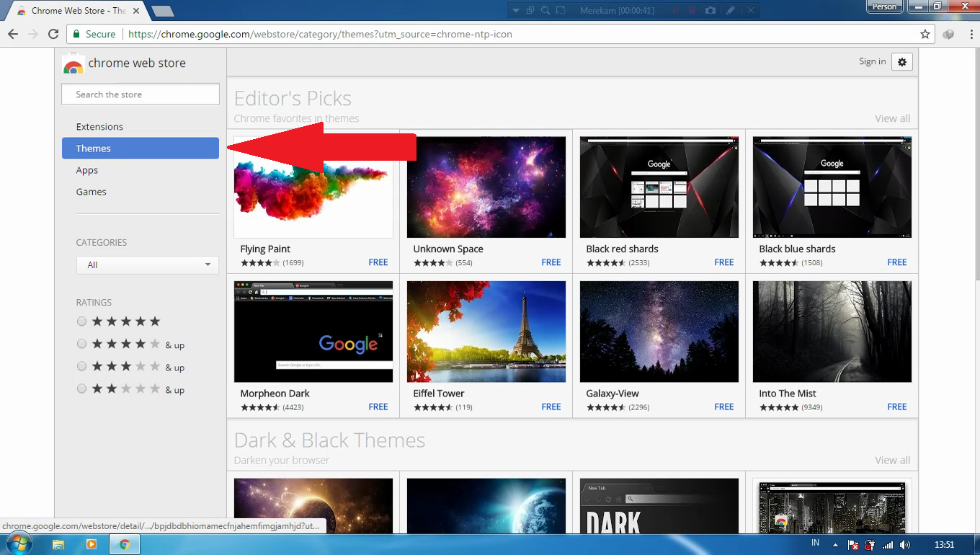
Task: Click the page vertical scrollbar
Action: point(976,166)
